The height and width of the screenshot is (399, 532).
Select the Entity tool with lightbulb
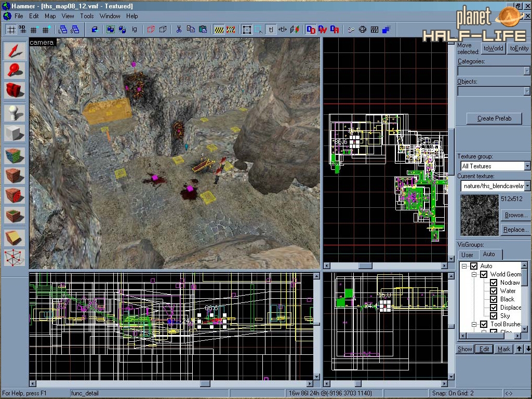pos(14,113)
